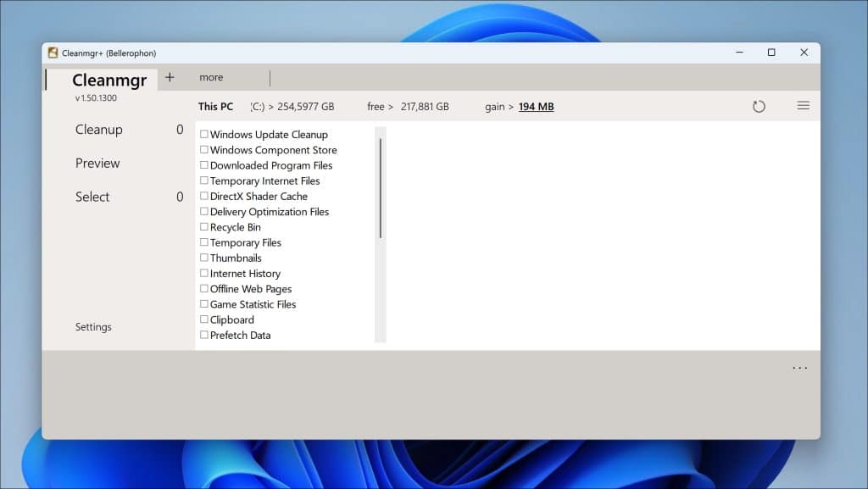Click the cleanup list vertical scrollbar
This screenshot has height=489, width=868.
click(x=381, y=188)
